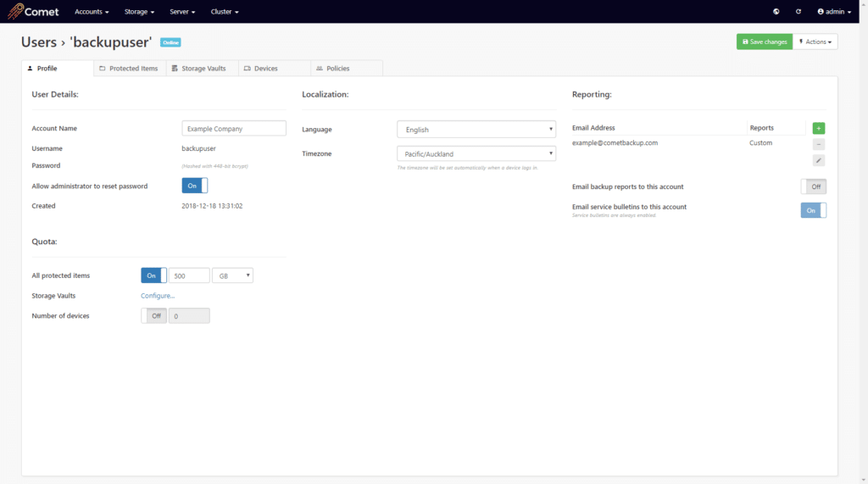
Task: Click the Account Name input field
Action: click(x=234, y=128)
